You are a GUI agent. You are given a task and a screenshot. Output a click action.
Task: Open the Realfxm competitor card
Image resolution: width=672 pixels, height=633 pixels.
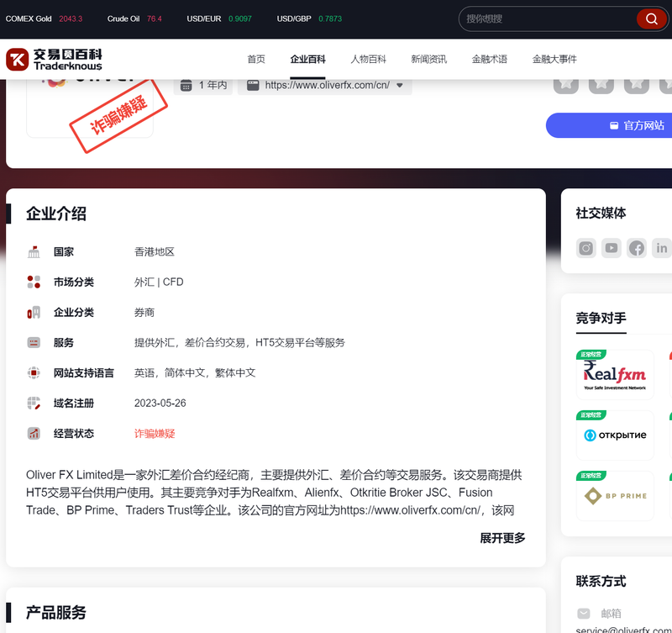click(615, 375)
